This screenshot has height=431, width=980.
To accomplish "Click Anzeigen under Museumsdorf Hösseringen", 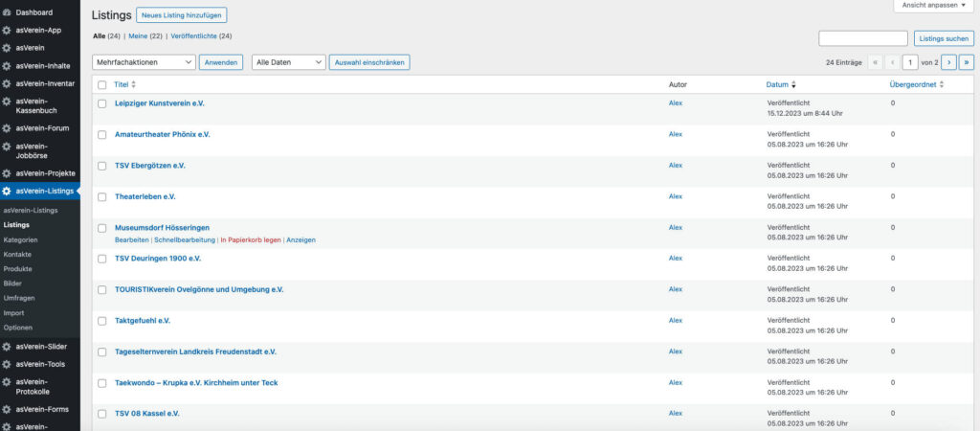I will (301, 240).
